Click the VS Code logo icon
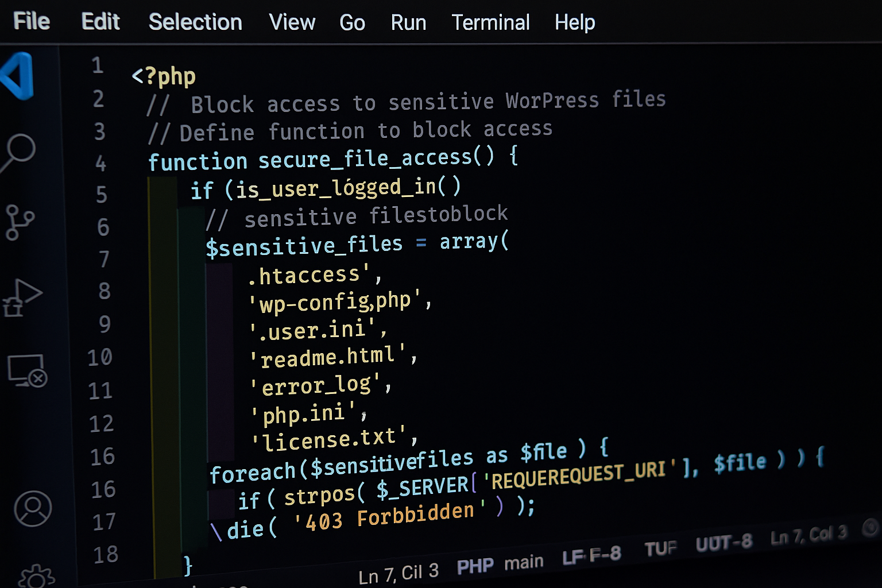This screenshot has height=588, width=882. 17,75
